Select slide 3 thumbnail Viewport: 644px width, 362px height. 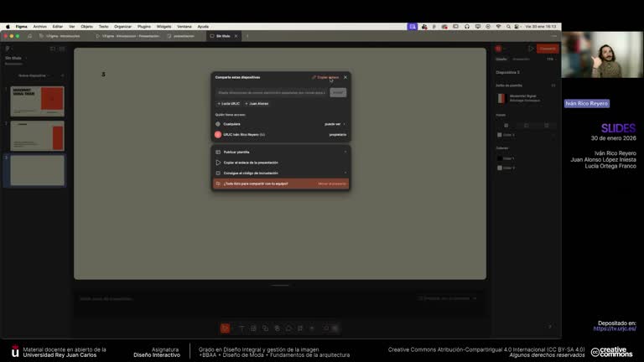38,170
